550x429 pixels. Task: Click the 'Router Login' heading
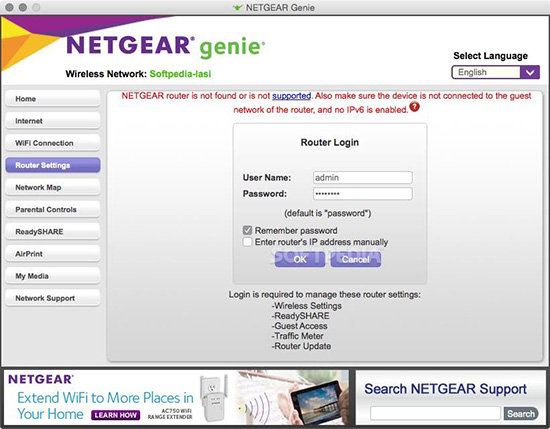click(x=330, y=142)
